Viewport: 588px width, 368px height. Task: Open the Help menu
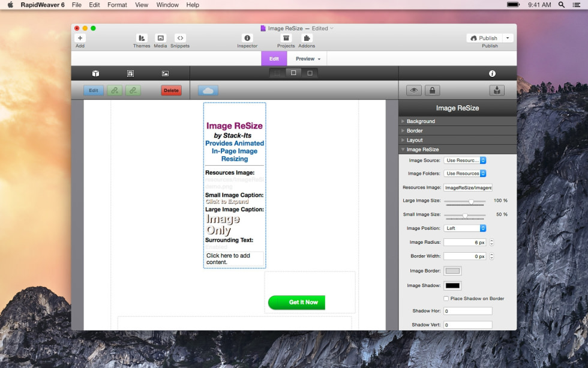click(x=193, y=5)
